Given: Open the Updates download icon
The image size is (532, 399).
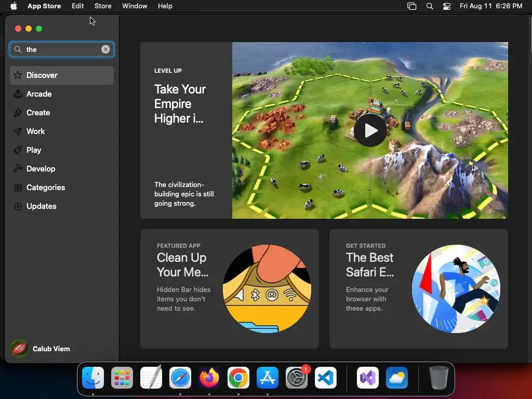Looking at the screenshot, I should pyautogui.click(x=18, y=206).
